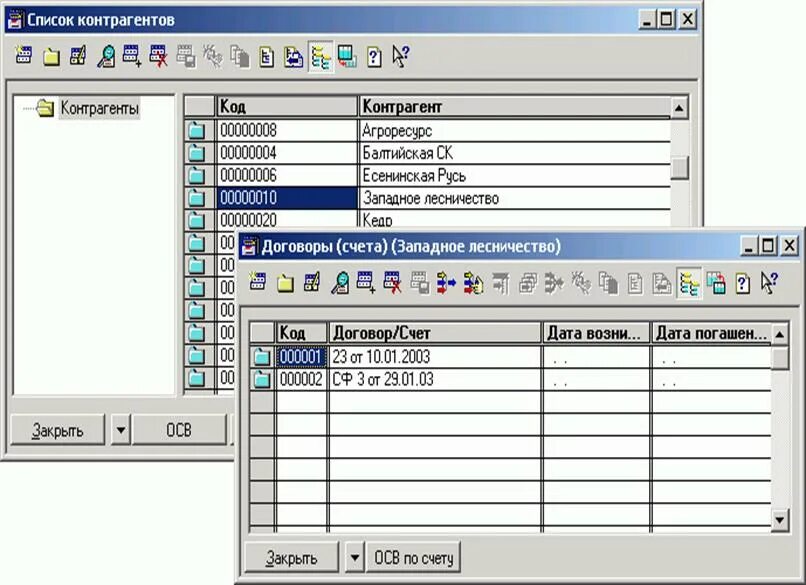Click New group folder icon in Договоры toolbar
Image resolution: width=806 pixels, height=585 pixels.
click(x=285, y=283)
